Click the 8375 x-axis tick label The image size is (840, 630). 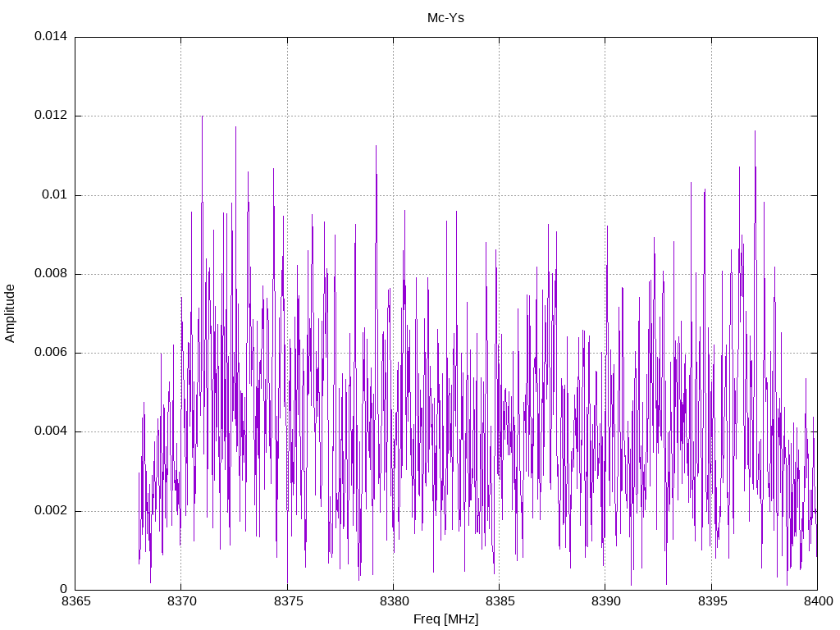pos(288,601)
